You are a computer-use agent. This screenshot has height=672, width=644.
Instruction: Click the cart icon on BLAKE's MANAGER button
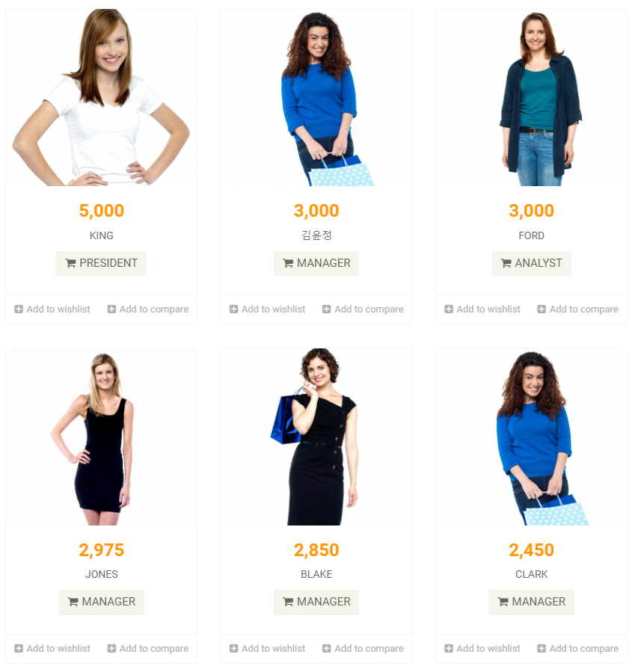288,602
